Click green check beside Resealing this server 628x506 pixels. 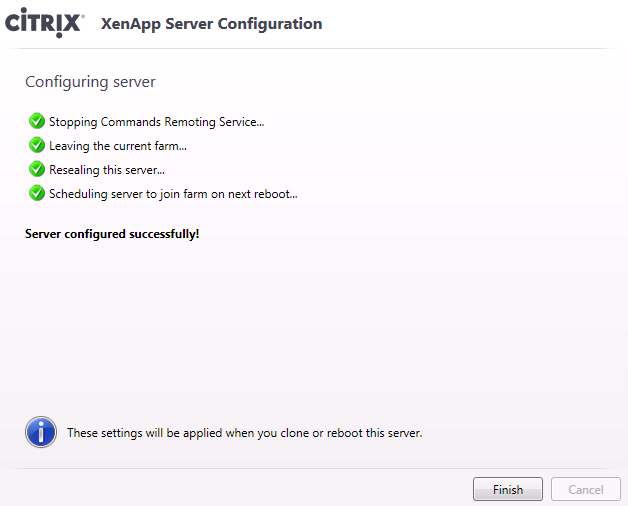tap(37, 169)
